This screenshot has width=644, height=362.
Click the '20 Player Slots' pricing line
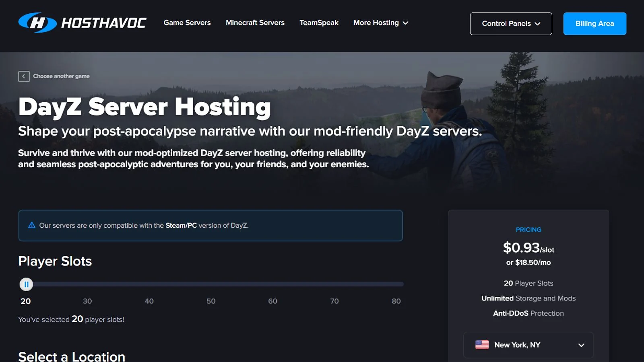tap(528, 283)
